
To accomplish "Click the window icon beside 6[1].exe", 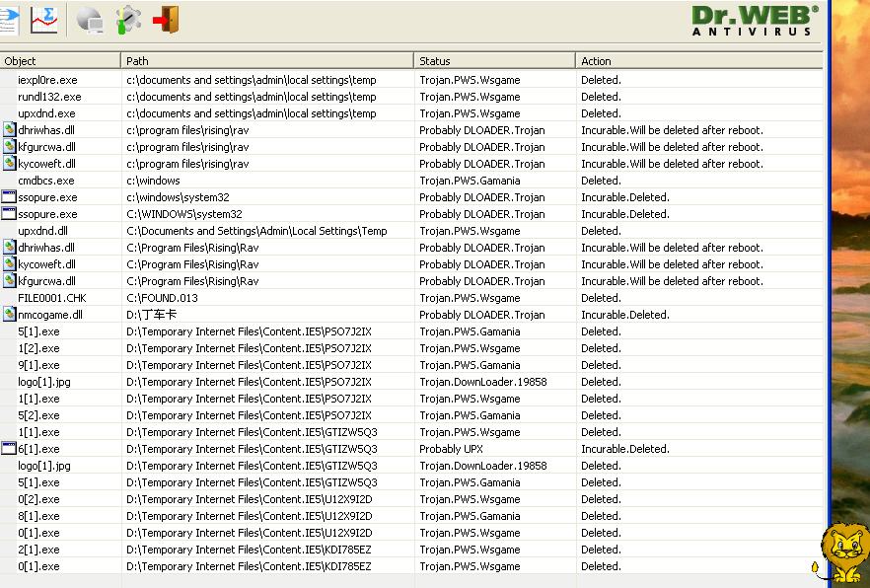I will 10,449.
